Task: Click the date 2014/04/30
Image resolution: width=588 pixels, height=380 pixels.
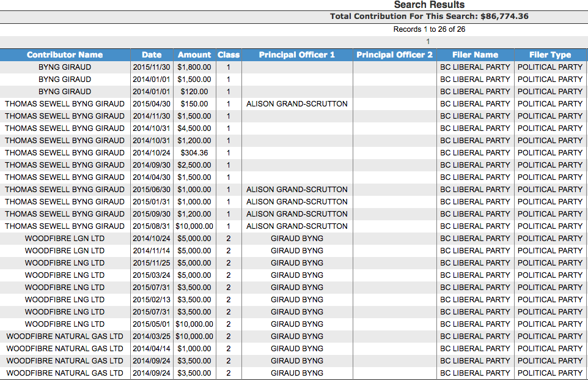Action: tap(152, 177)
